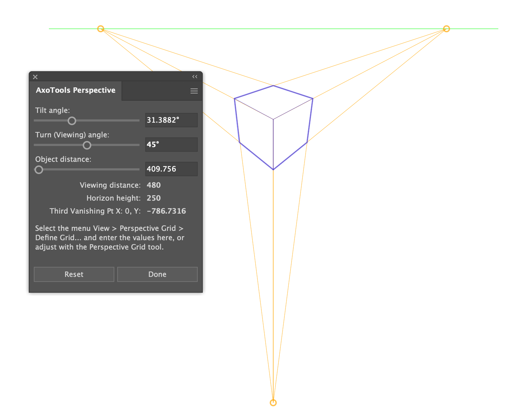This screenshot has width=517, height=420.
Task: Select the right vanishing point handle
Action: [447, 29]
